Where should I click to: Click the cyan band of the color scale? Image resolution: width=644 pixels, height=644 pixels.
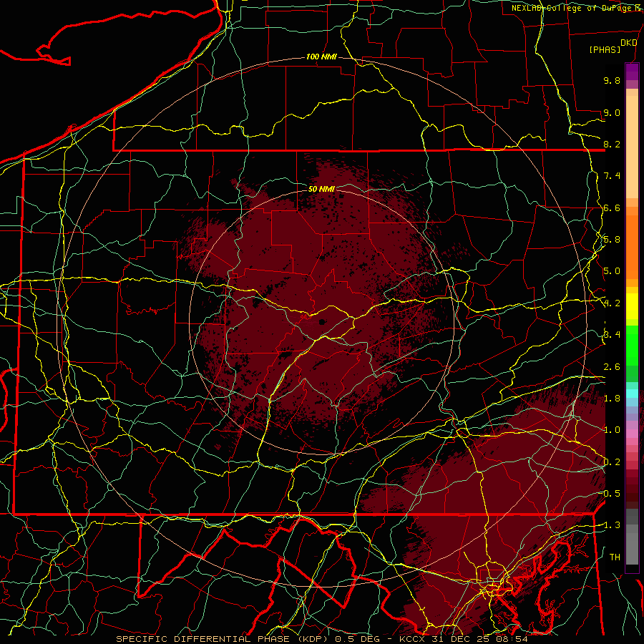click(x=632, y=394)
